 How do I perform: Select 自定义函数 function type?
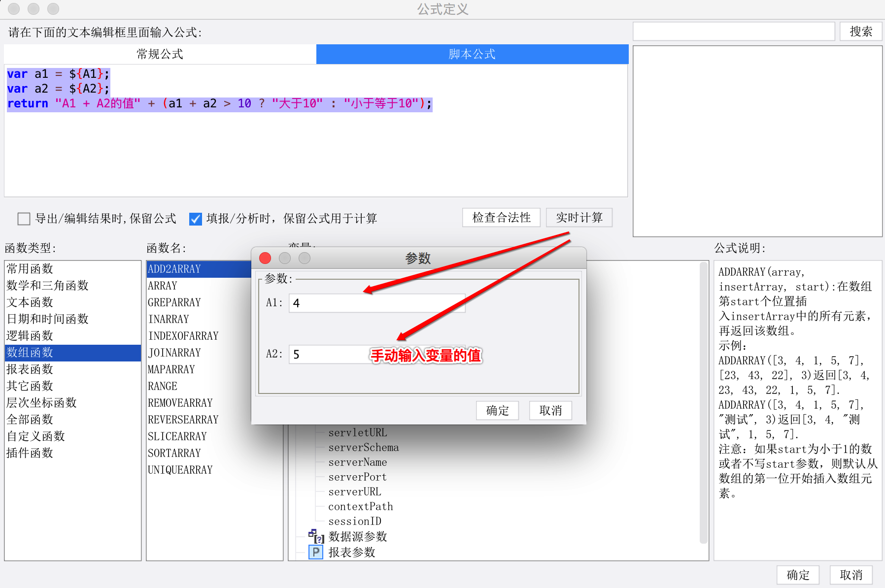pyautogui.click(x=73, y=436)
